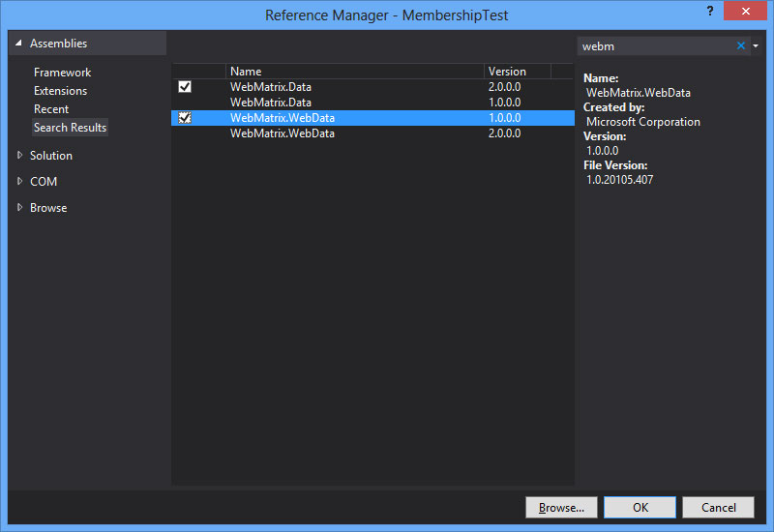This screenshot has height=532, width=774.
Task: Dismiss dialog with Cancel button
Action: (x=718, y=507)
